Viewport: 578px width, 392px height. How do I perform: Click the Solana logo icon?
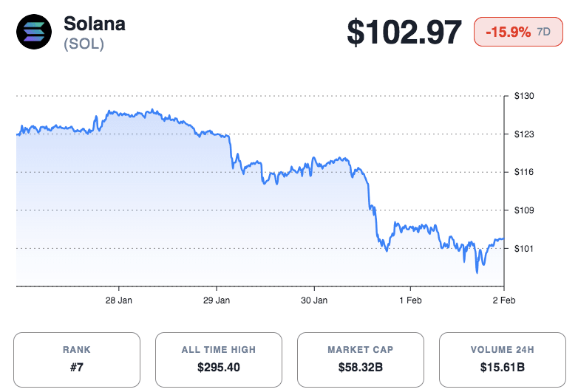click(x=35, y=32)
